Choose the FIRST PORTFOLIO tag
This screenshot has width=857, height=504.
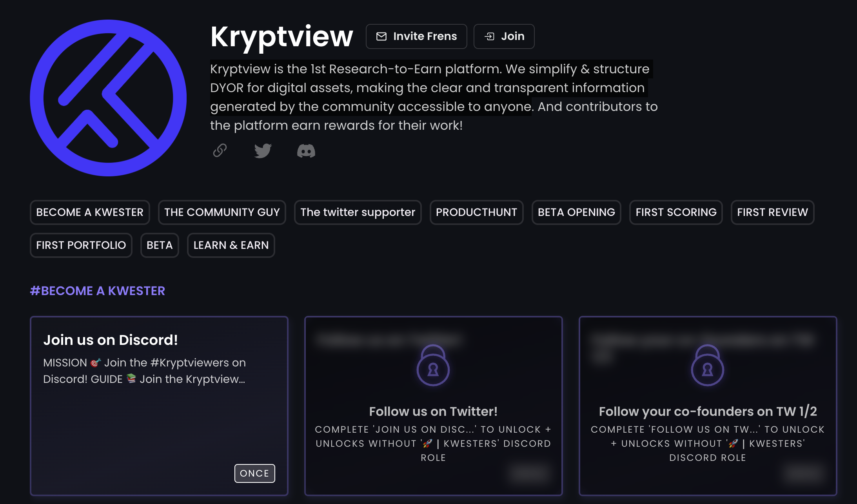point(81,245)
